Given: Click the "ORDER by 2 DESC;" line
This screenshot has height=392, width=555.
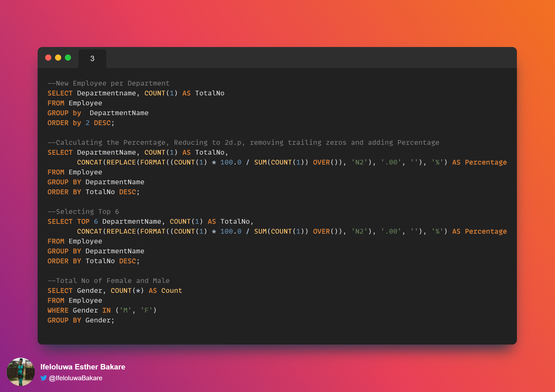Looking at the screenshot, I should pyautogui.click(x=81, y=123).
